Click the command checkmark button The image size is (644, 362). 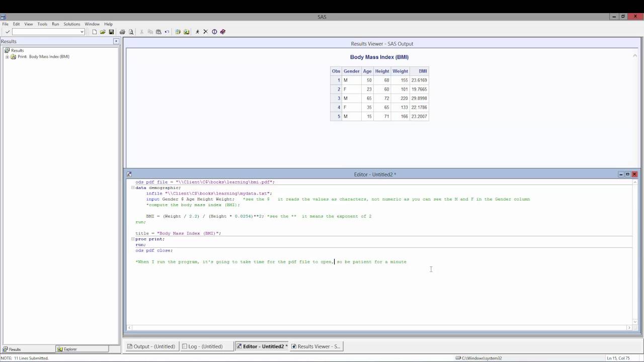8,32
